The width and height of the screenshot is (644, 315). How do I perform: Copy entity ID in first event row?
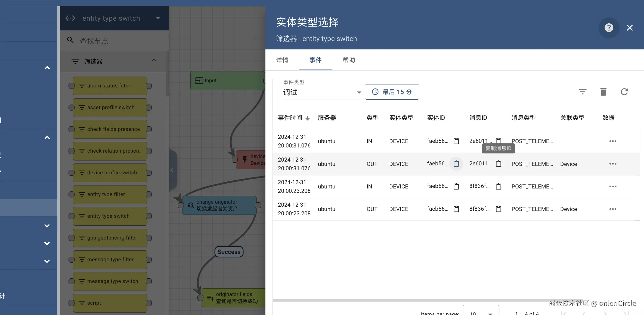(x=456, y=141)
